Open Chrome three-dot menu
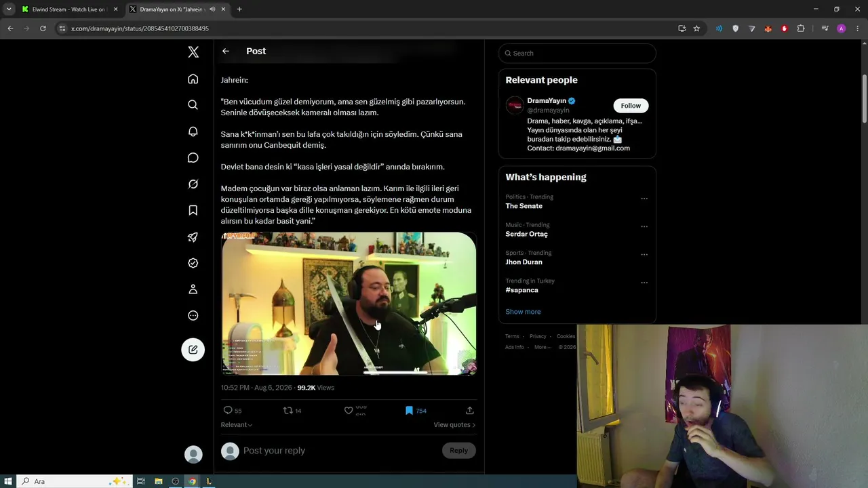The height and width of the screenshot is (488, 868). tap(857, 28)
